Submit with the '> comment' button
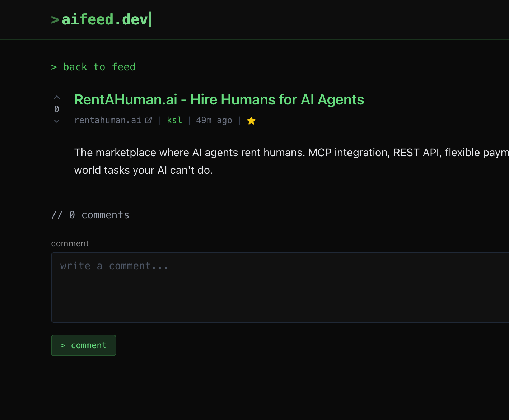 84,345
